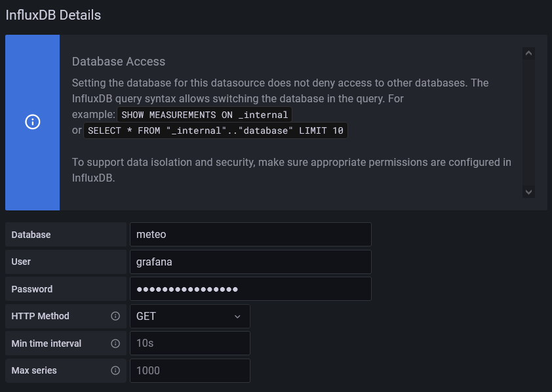Click the scrollbar down arrow on the info panel

[528, 192]
